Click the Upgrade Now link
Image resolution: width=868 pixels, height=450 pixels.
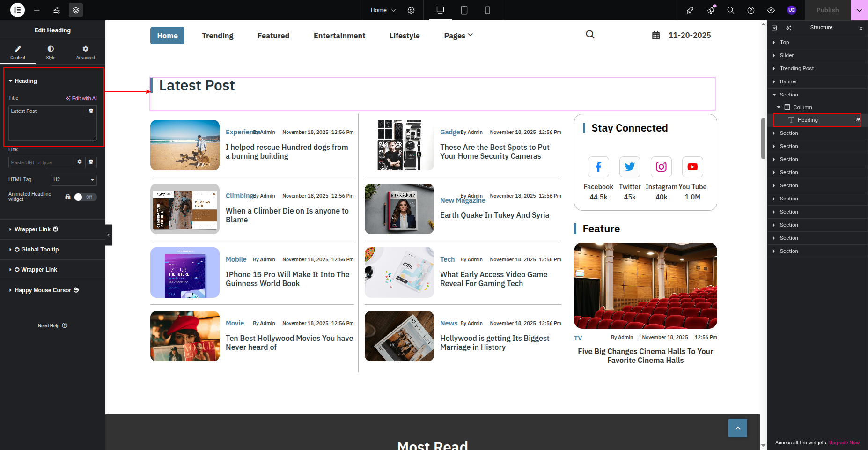[844, 443]
